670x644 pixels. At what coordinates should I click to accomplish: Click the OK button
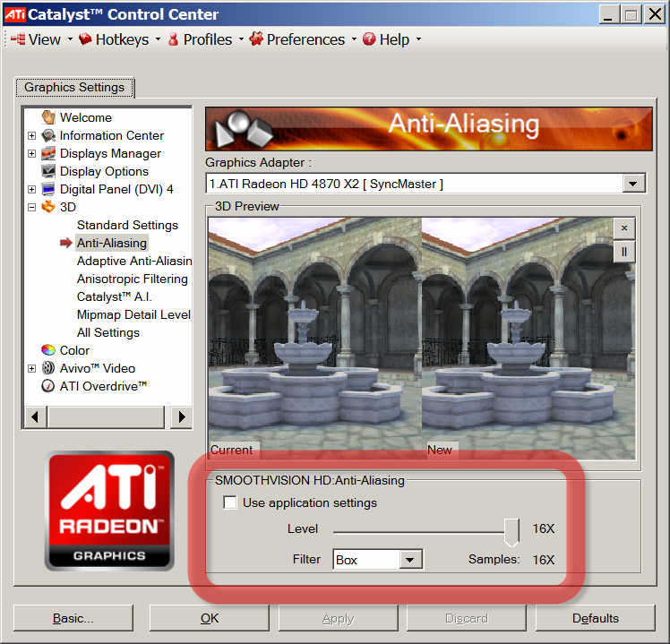tap(210, 618)
